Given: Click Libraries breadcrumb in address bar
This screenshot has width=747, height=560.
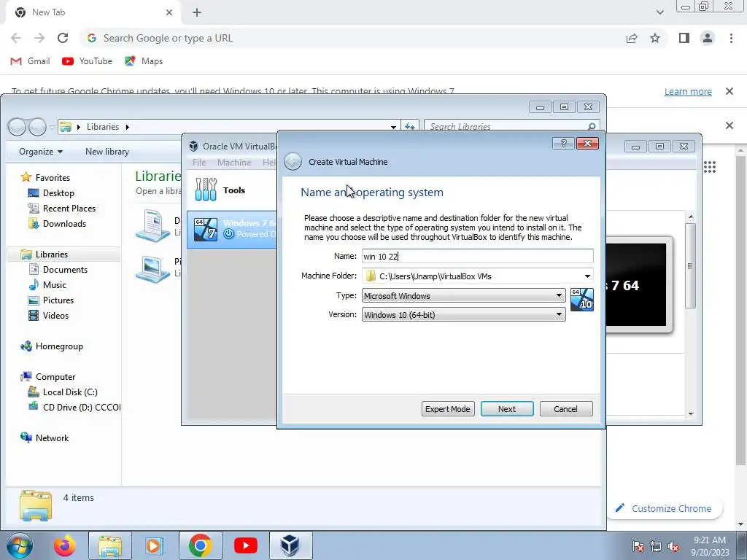Looking at the screenshot, I should (x=102, y=127).
